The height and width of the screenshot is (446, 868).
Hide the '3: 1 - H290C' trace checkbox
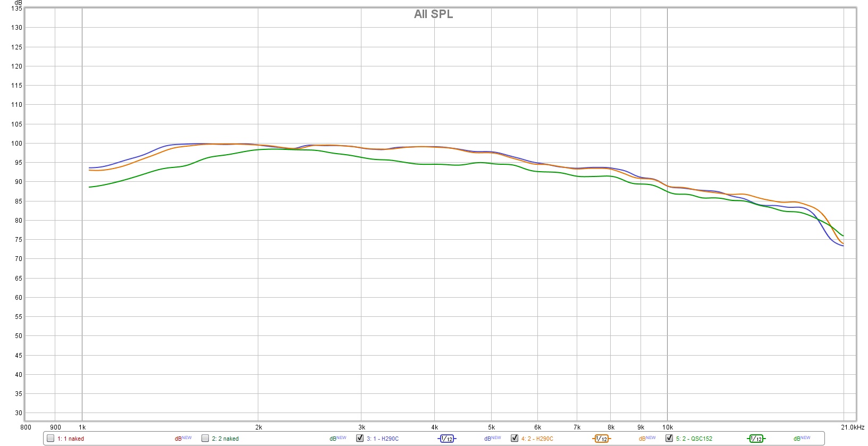point(360,439)
